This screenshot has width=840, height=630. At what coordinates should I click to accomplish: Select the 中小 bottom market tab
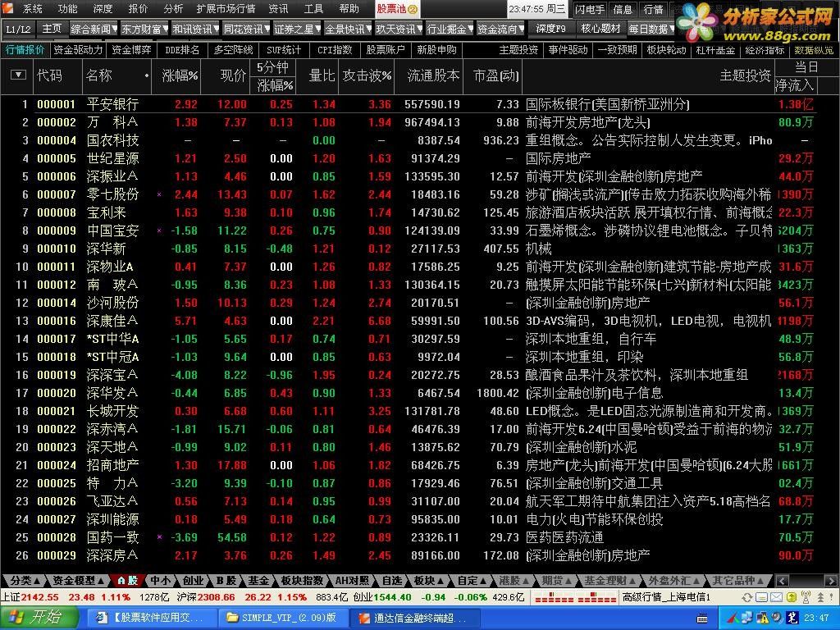point(160,580)
